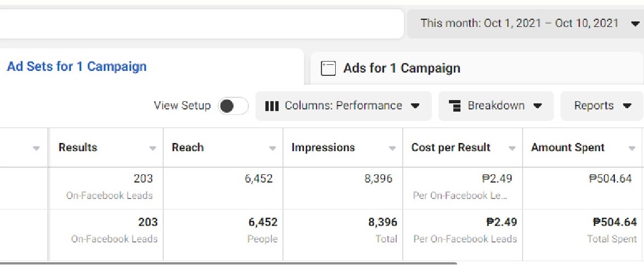Click the Reach column arrow
This screenshot has width=644, height=265.
click(273, 148)
